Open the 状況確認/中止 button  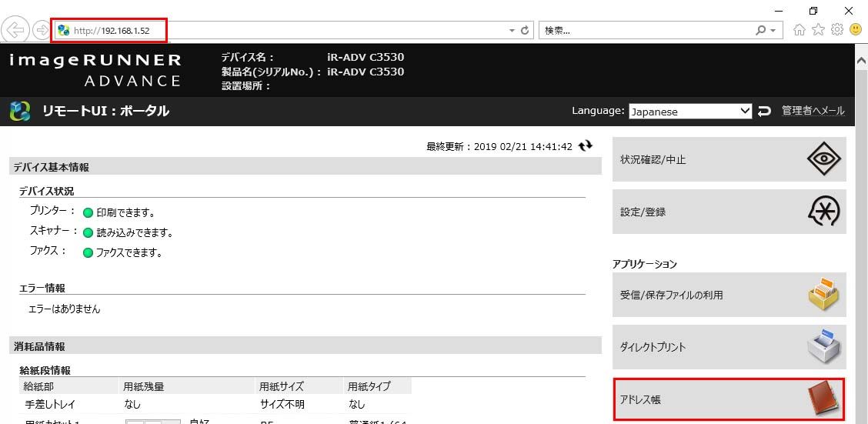pyautogui.click(x=729, y=159)
